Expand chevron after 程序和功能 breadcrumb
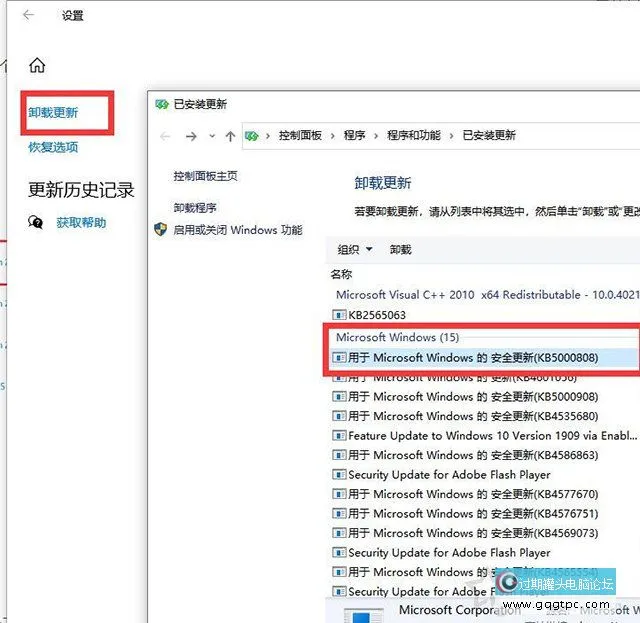Screen dimensions: 640x623 pyautogui.click(x=451, y=136)
